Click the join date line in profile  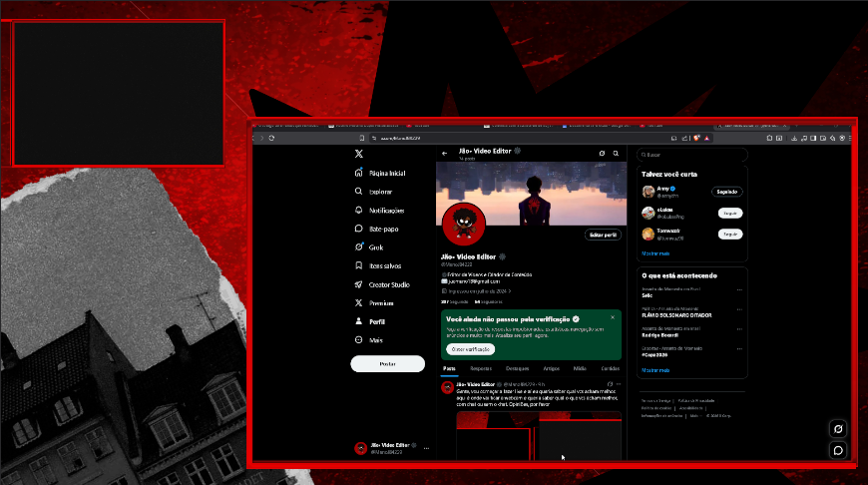tap(476, 291)
